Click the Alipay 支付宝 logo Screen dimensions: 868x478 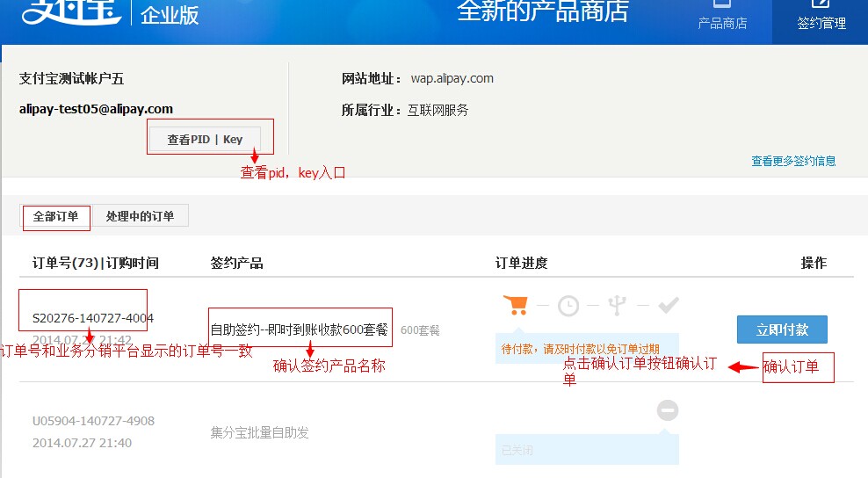72,12
